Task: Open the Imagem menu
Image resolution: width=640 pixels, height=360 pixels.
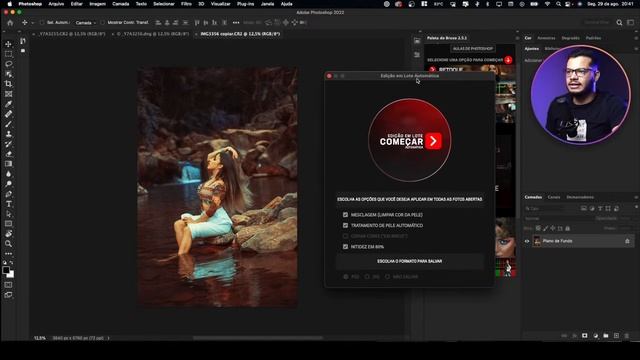Action: pyautogui.click(x=98, y=4)
